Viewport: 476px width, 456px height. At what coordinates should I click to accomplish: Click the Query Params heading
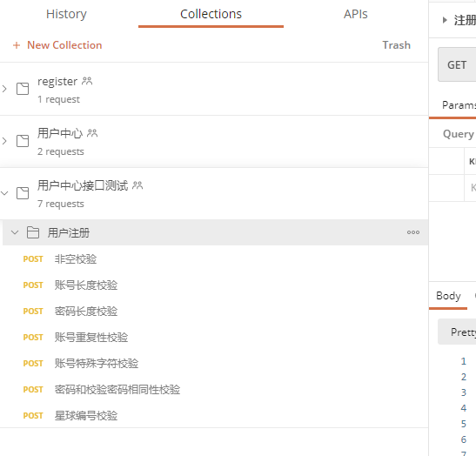pos(459,134)
